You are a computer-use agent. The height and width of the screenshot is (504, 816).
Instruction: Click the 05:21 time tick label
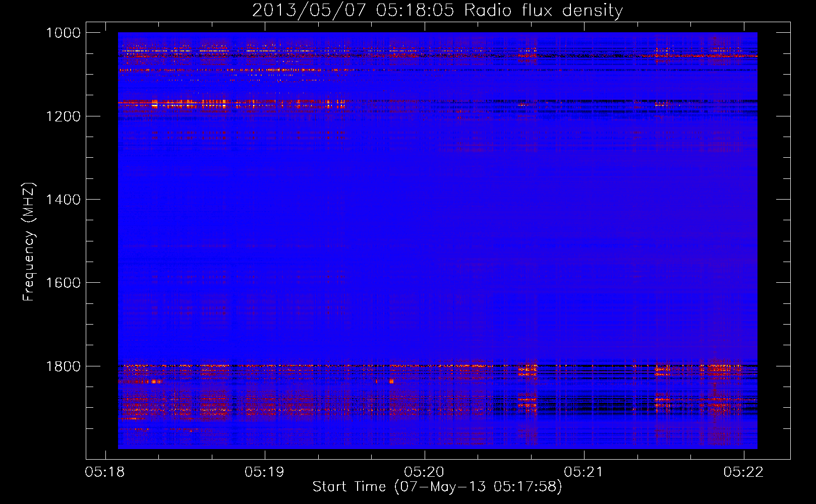pos(584,472)
